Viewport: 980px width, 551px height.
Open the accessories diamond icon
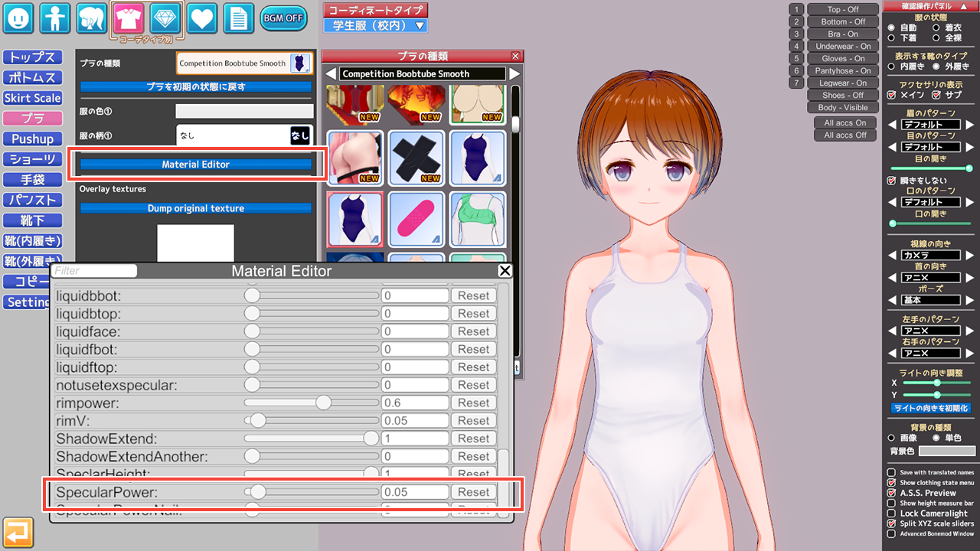point(165,18)
